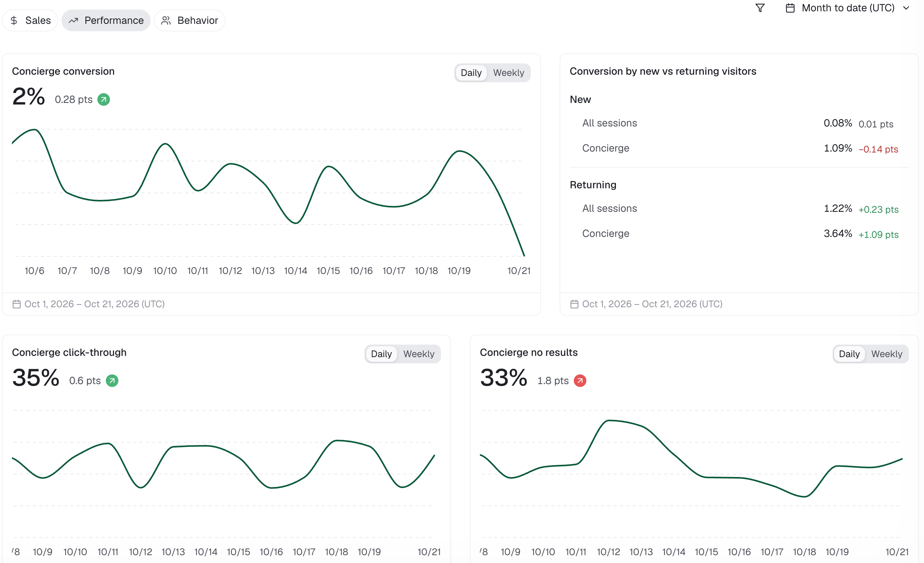Click Conversion by new vs returning visitors title
Screen dimensions: 924x563
pos(663,71)
